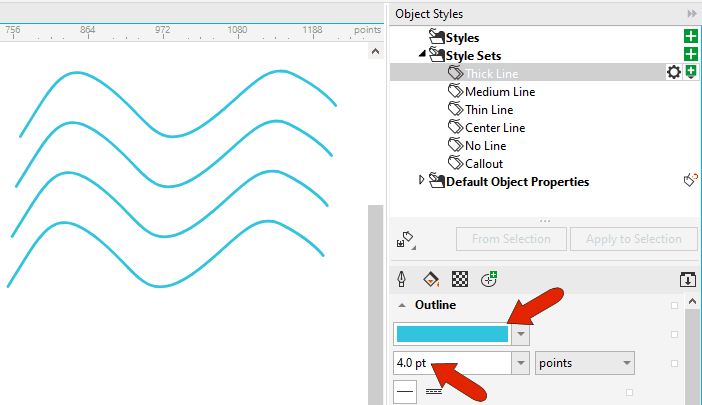Select the Callout style set

483,164
